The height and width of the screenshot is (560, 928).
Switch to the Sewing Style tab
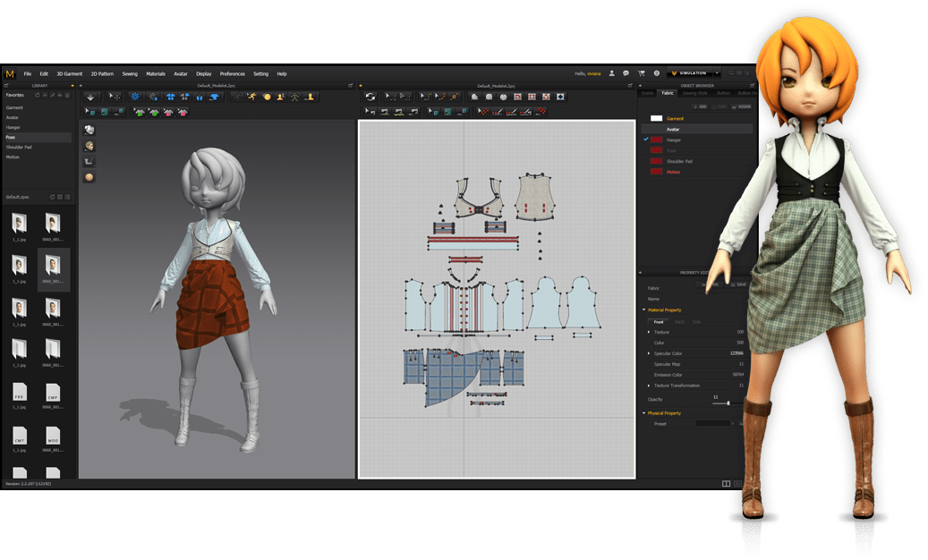[695, 93]
